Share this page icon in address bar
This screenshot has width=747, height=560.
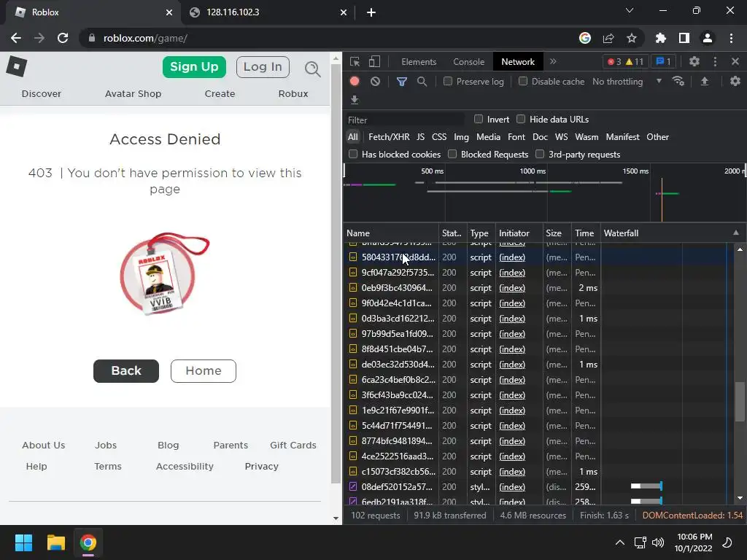coord(608,38)
